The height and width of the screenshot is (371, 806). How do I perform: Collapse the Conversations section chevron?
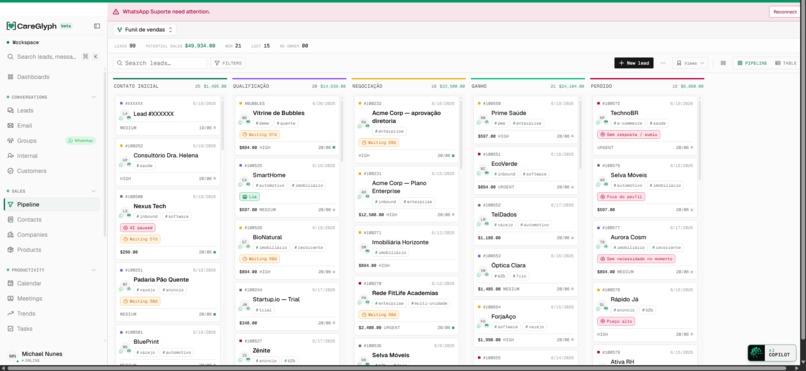tap(94, 97)
